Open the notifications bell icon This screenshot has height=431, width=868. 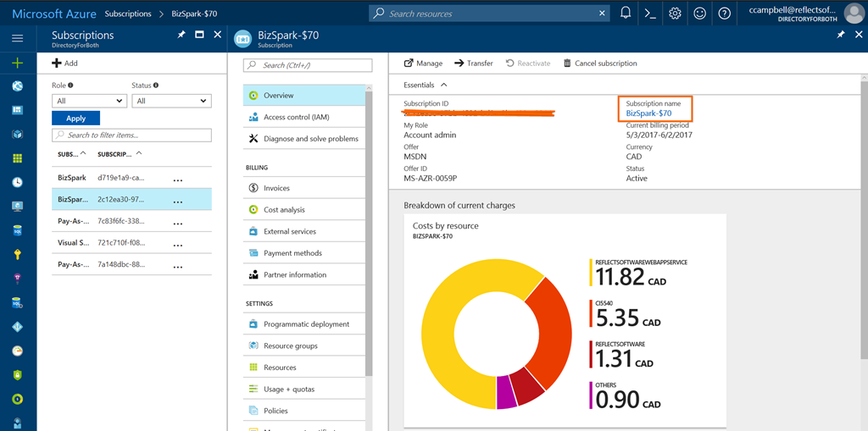[626, 14]
